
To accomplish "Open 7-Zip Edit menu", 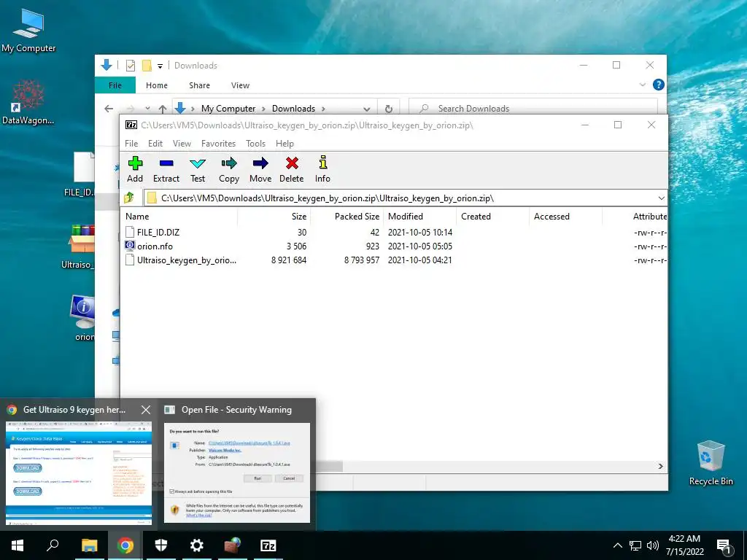I will click(x=155, y=144).
